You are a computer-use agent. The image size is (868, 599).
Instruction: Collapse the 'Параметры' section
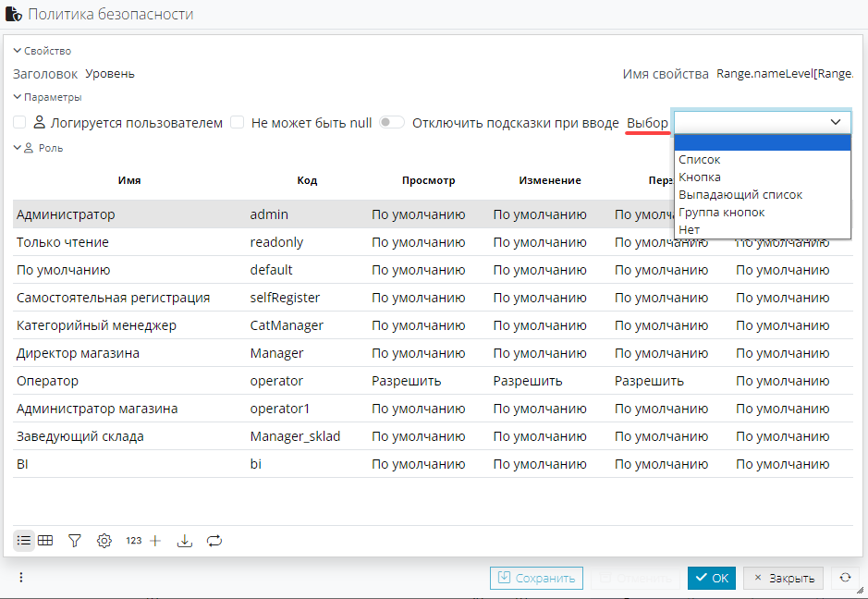[18, 96]
